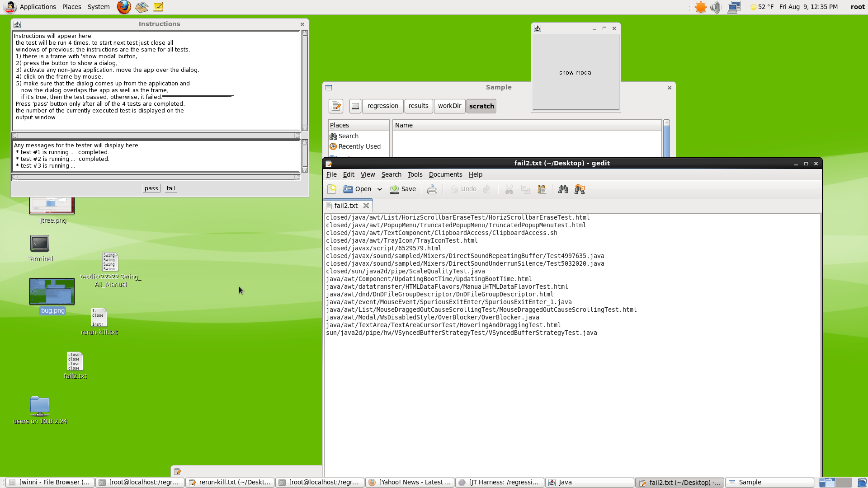Open the Documents menu in gedit
The height and width of the screenshot is (488, 868).
[445, 174]
